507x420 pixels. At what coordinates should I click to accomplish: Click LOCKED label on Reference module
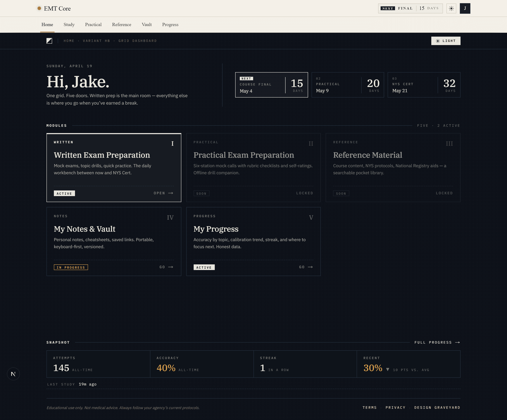[x=444, y=193]
